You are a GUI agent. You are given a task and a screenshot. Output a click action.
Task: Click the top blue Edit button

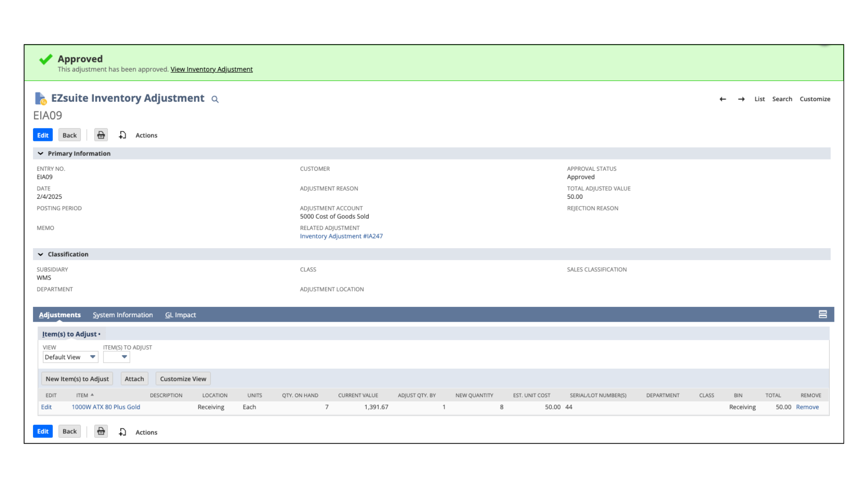[42, 135]
